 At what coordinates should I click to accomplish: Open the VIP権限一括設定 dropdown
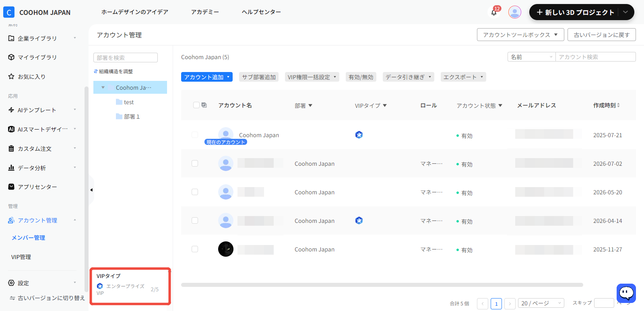pyautogui.click(x=312, y=77)
